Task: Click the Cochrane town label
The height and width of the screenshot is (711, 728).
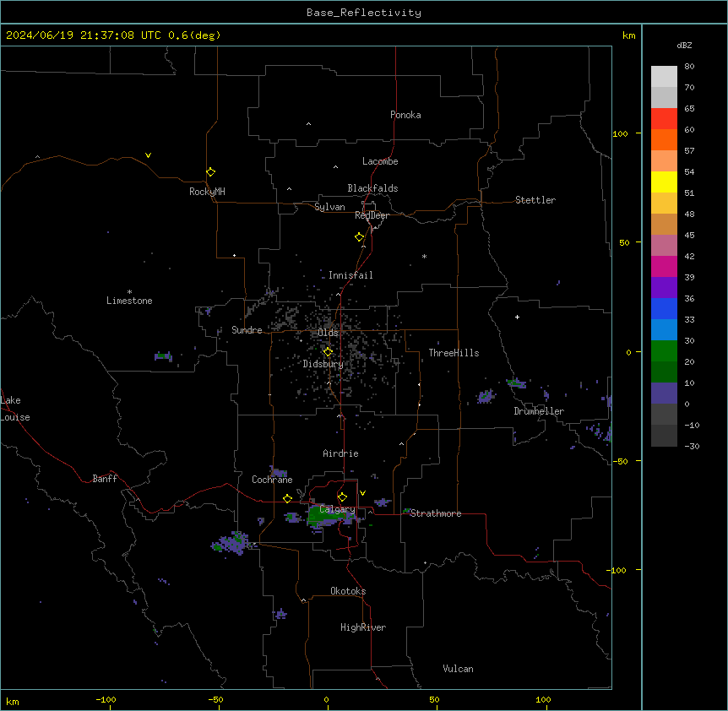Action: (x=272, y=480)
